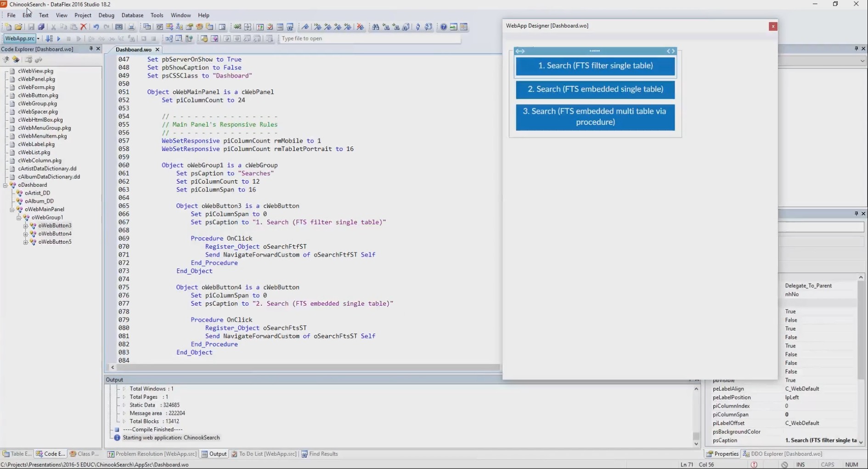This screenshot has width=868, height=469.
Task: Click the binoculars Find icon
Action: point(376,27)
